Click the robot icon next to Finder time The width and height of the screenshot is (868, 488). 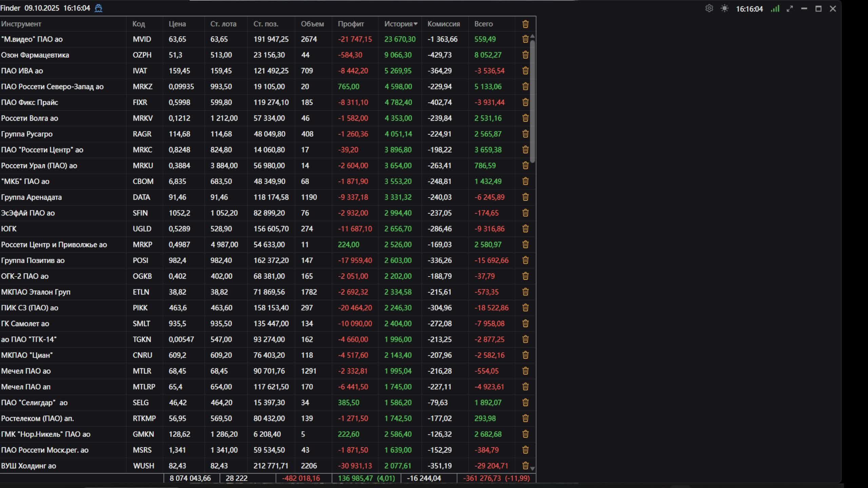98,8
